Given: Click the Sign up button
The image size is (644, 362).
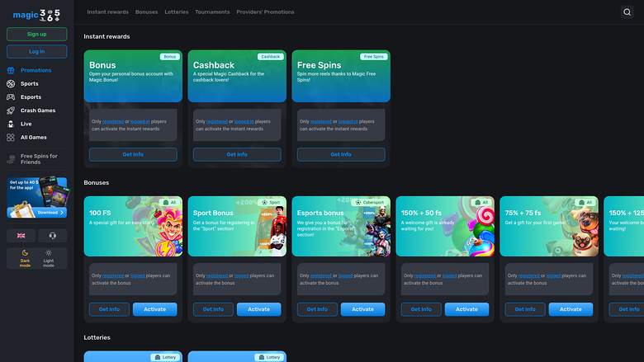Looking at the screenshot, I should (x=37, y=34).
